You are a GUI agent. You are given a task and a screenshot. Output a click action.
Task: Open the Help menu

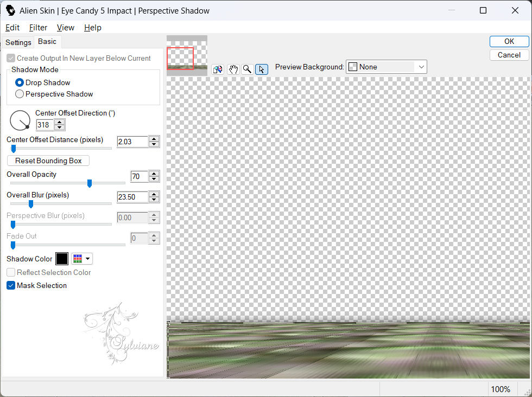(x=93, y=28)
